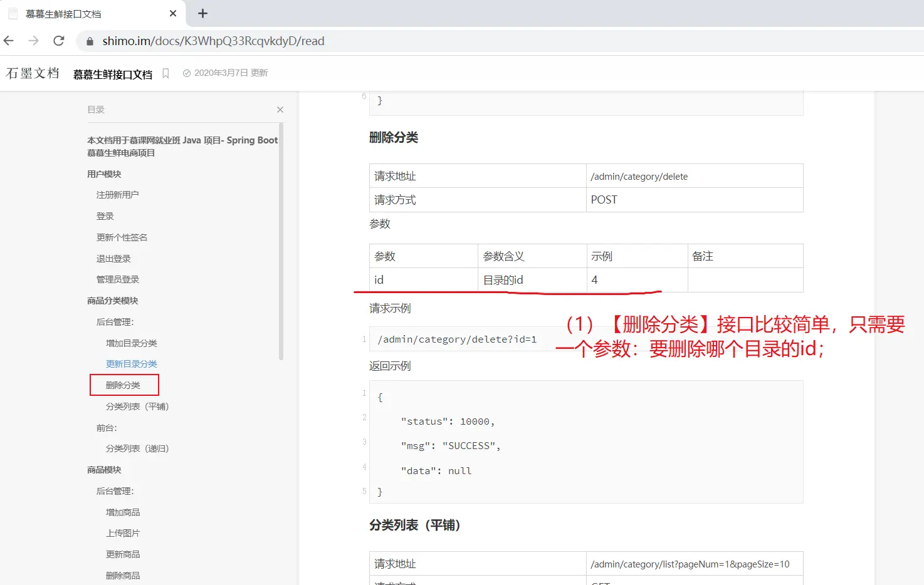Click the 返回示例 label

point(390,366)
